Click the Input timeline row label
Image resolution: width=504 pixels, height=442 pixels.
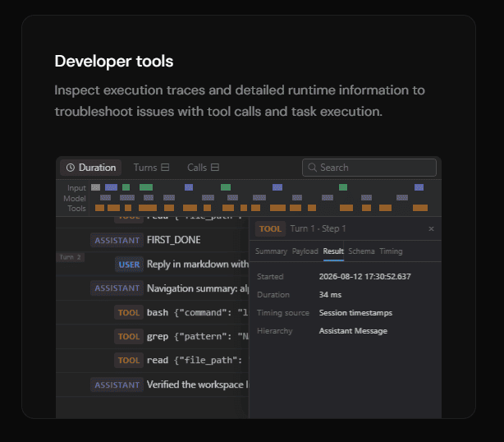pyautogui.click(x=76, y=188)
